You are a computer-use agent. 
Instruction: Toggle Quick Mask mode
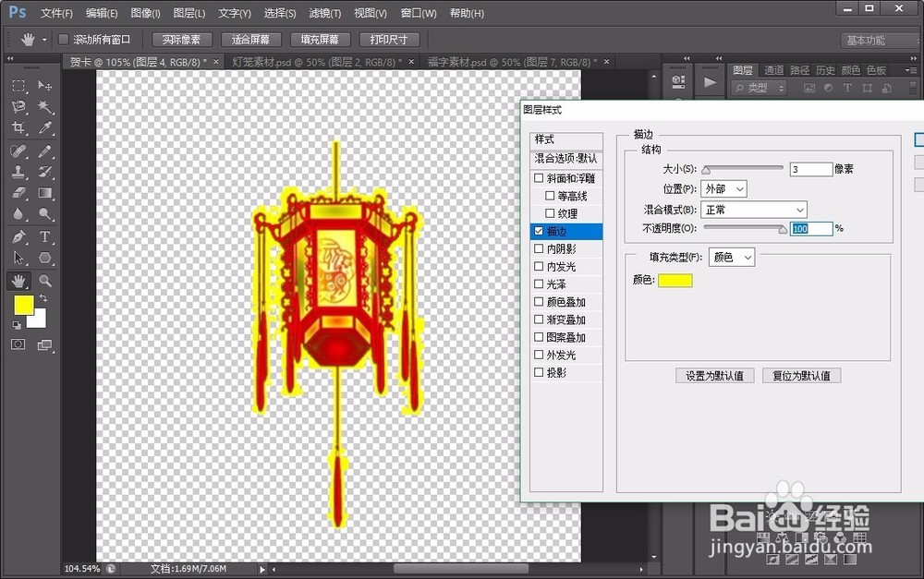(18, 344)
